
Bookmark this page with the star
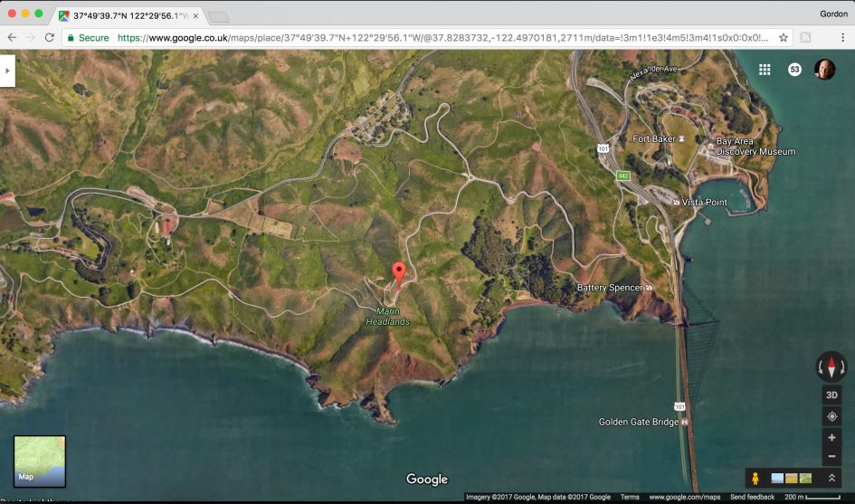pyautogui.click(x=783, y=38)
